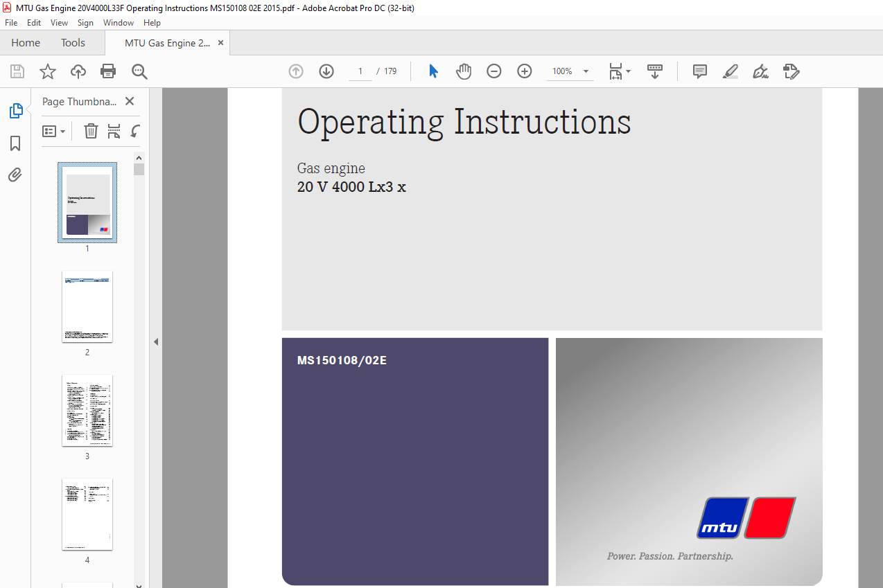Choose the Selection arrow tool
This screenshot has height=588, width=883.
tap(433, 71)
